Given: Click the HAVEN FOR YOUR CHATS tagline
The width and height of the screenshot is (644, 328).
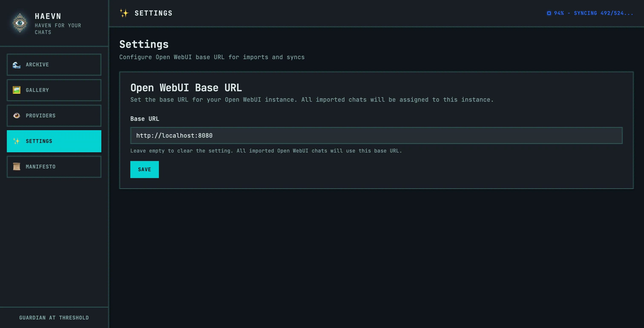Looking at the screenshot, I should click(57, 29).
